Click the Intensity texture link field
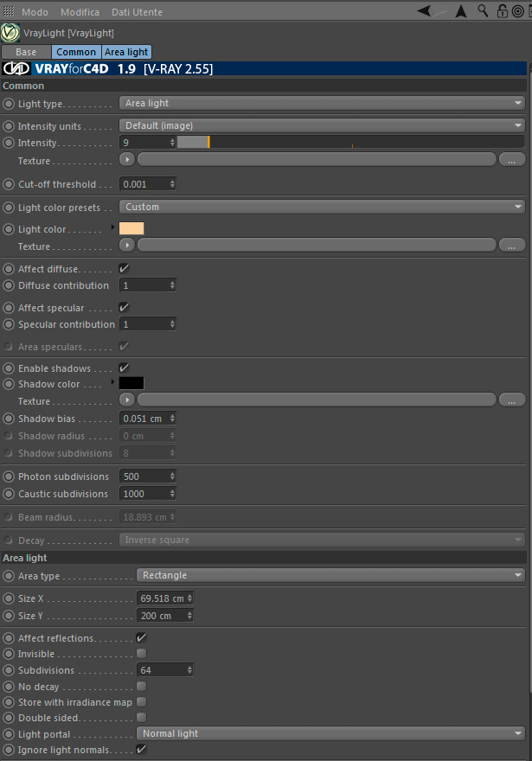532x761 pixels. [x=317, y=159]
